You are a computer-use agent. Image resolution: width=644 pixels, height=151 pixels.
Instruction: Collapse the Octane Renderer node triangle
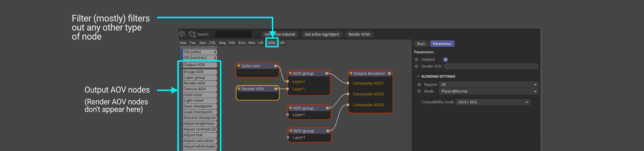tap(351, 73)
